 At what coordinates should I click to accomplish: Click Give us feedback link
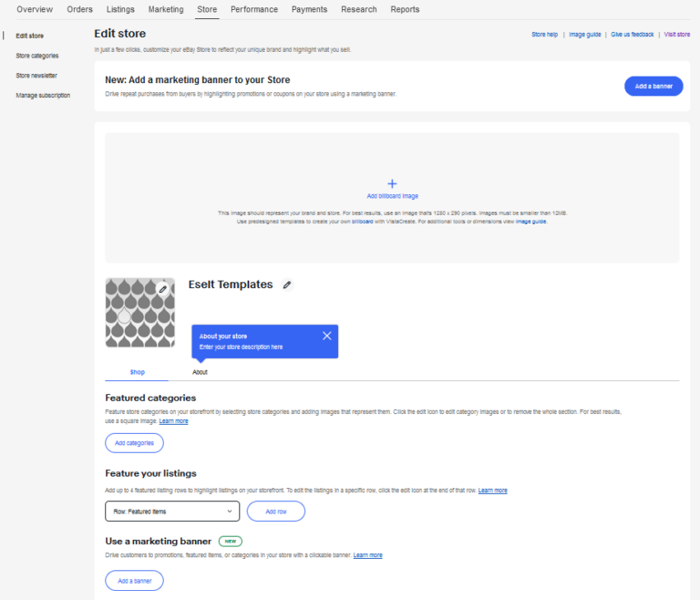pyautogui.click(x=633, y=34)
